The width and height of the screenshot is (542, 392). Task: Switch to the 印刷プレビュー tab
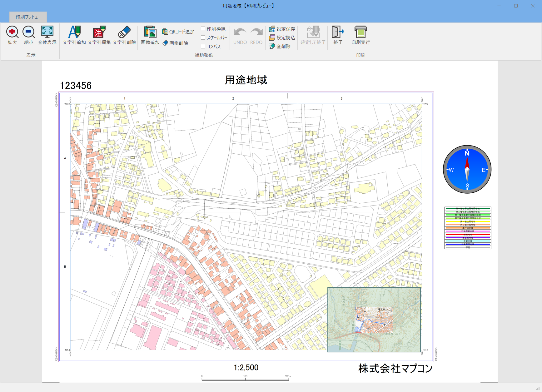[x=28, y=17]
